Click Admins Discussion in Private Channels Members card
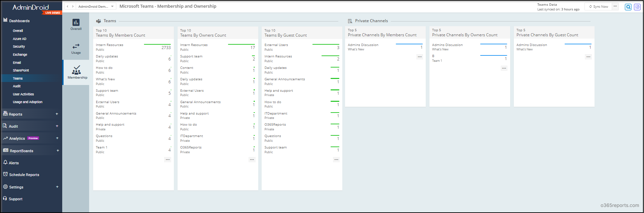 click(363, 45)
